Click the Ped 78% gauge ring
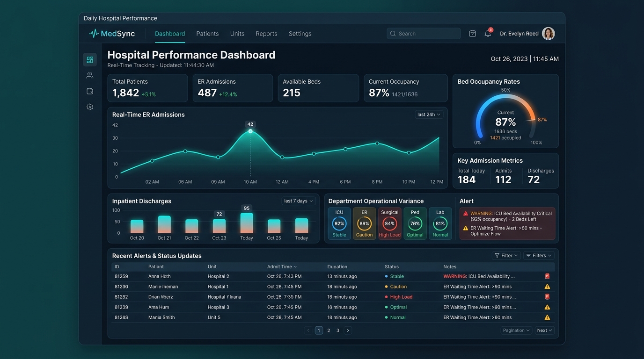The width and height of the screenshot is (644, 359). coord(415,223)
